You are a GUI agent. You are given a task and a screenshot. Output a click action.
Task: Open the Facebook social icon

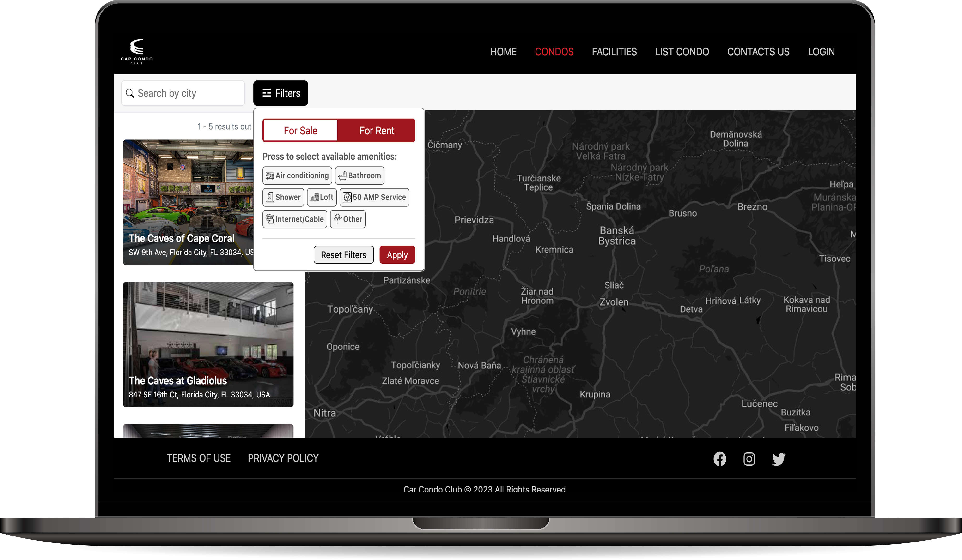(720, 458)
